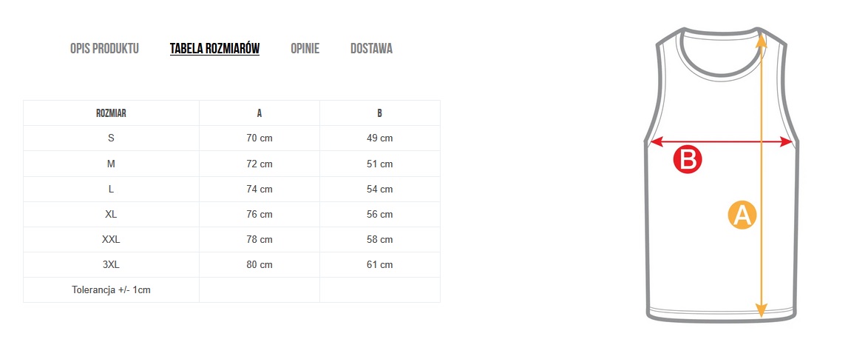Click the 70 cm length value

tap(260, 138)
